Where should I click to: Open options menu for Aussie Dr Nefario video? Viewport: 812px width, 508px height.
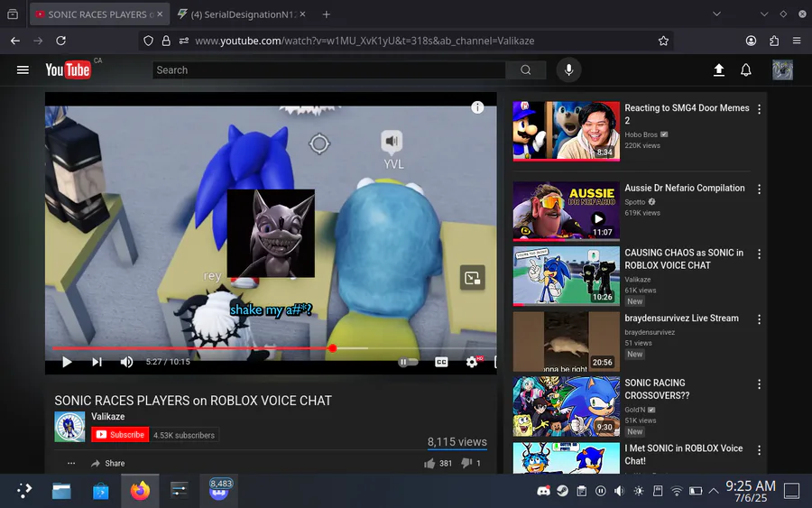tap(759, 189)
